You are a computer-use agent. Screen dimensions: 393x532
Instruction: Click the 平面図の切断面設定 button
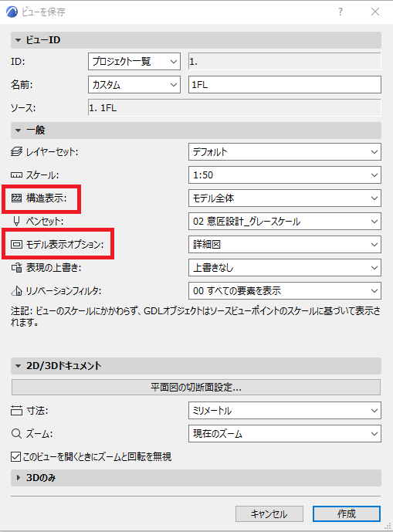pyautogui.click(x=196, y=387)
